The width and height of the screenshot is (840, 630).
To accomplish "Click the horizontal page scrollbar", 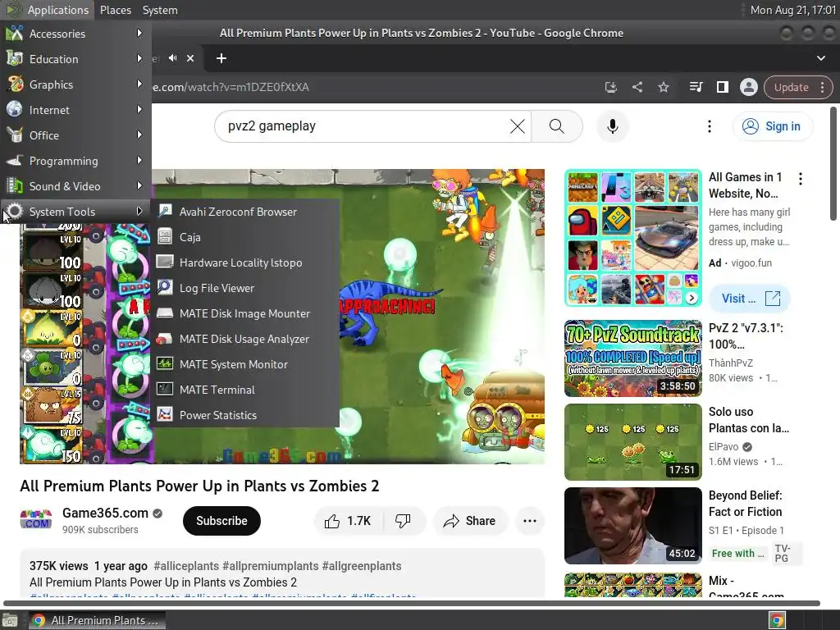I will (x=412, y=603).
